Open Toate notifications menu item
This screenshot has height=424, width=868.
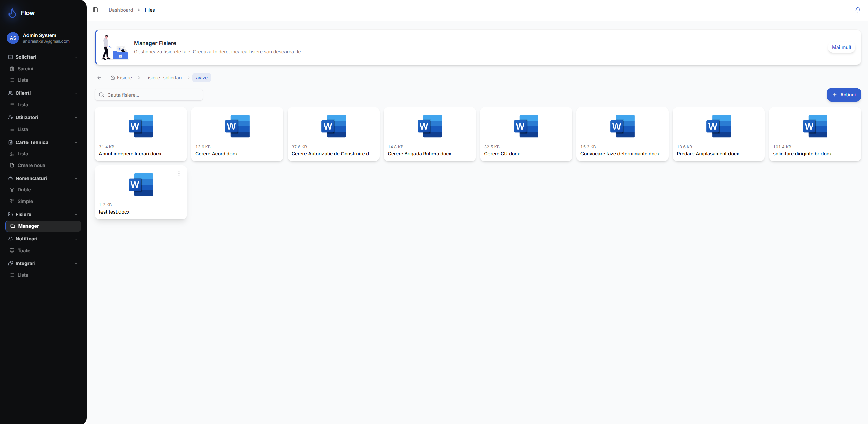click(x=24, y=251)
